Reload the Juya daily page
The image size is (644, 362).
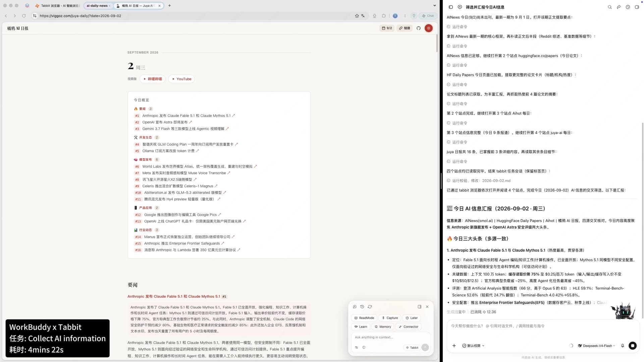point(24,16)
